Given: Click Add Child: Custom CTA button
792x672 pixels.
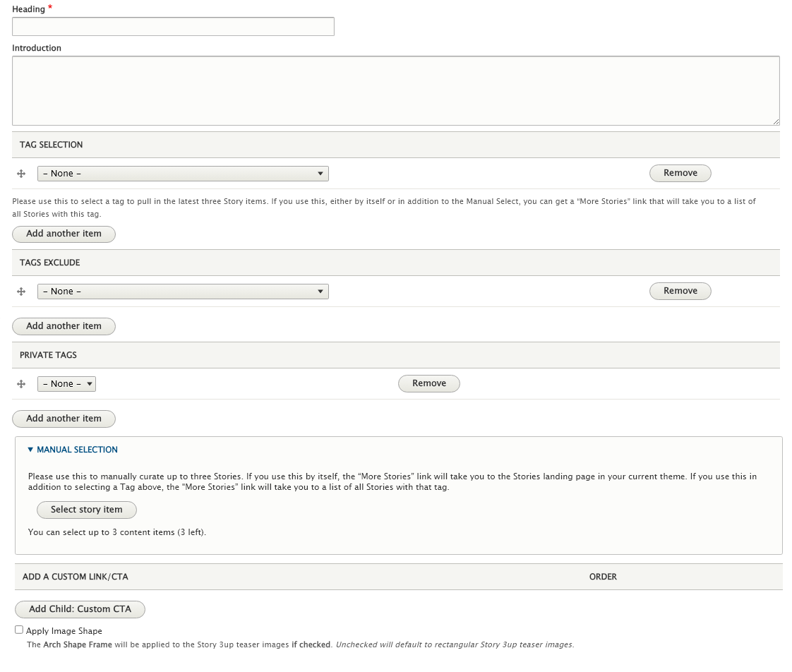Looking at the screenshot, I should 80,609.
